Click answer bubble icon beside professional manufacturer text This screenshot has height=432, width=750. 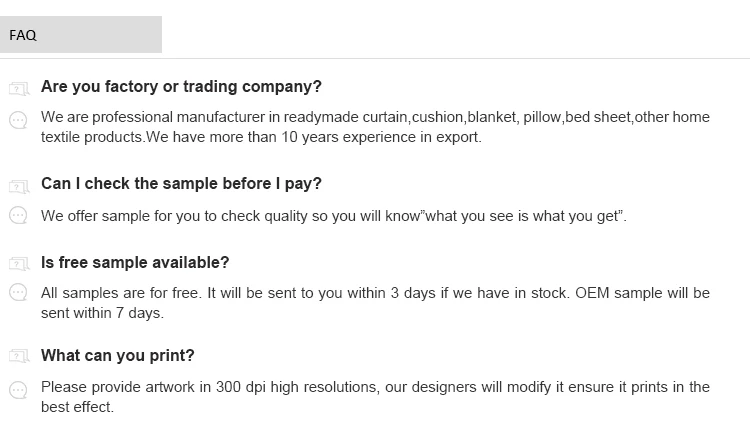pos(18,120)
